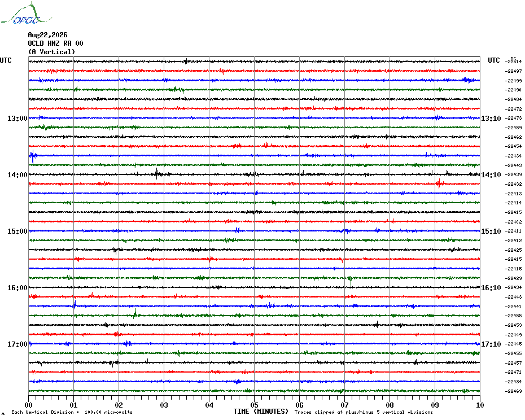
Task: Click the 15:10 time label
Action: tap(491, 231)
